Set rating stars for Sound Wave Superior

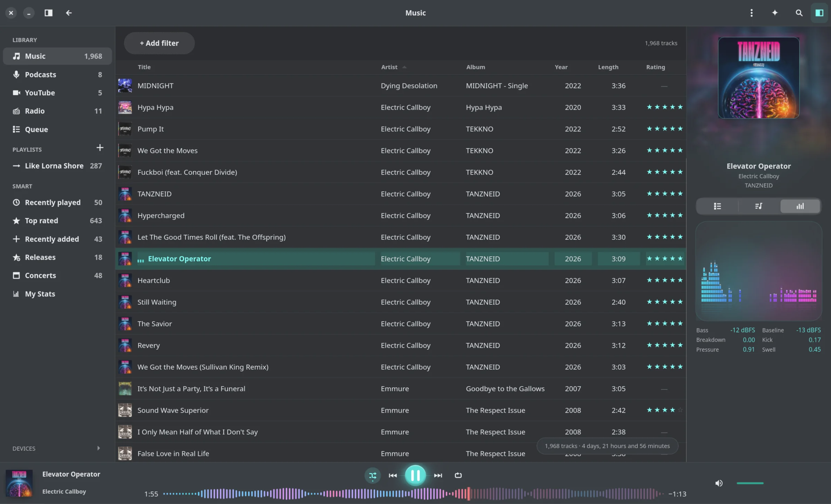click(x=664, y=410)
